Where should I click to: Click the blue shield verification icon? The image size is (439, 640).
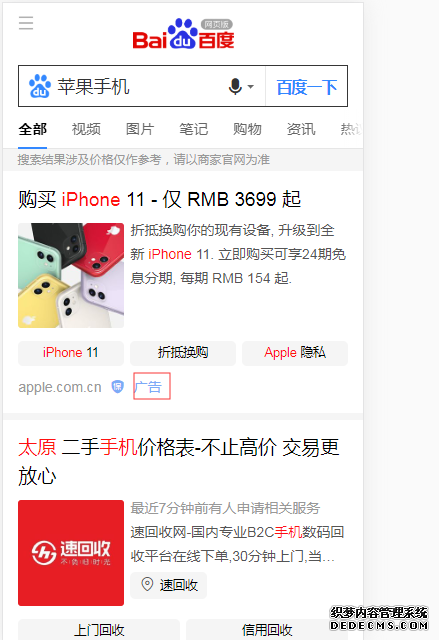click(x=118, y=386)
